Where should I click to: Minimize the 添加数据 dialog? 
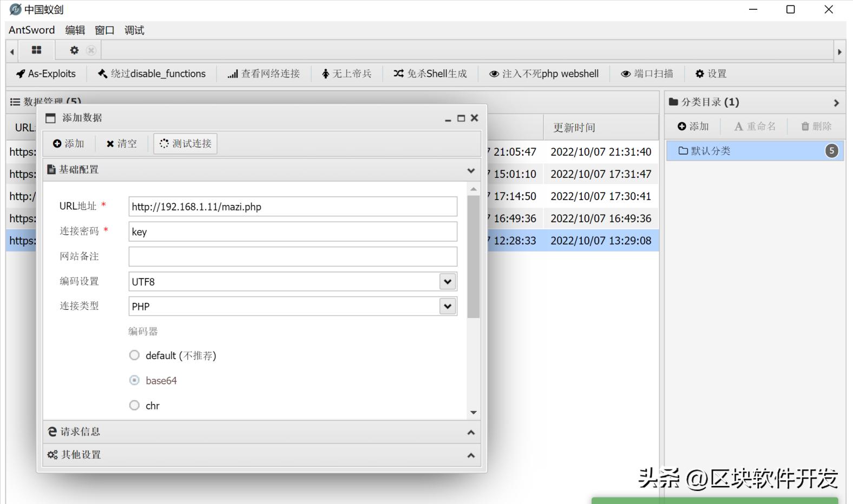448,118
